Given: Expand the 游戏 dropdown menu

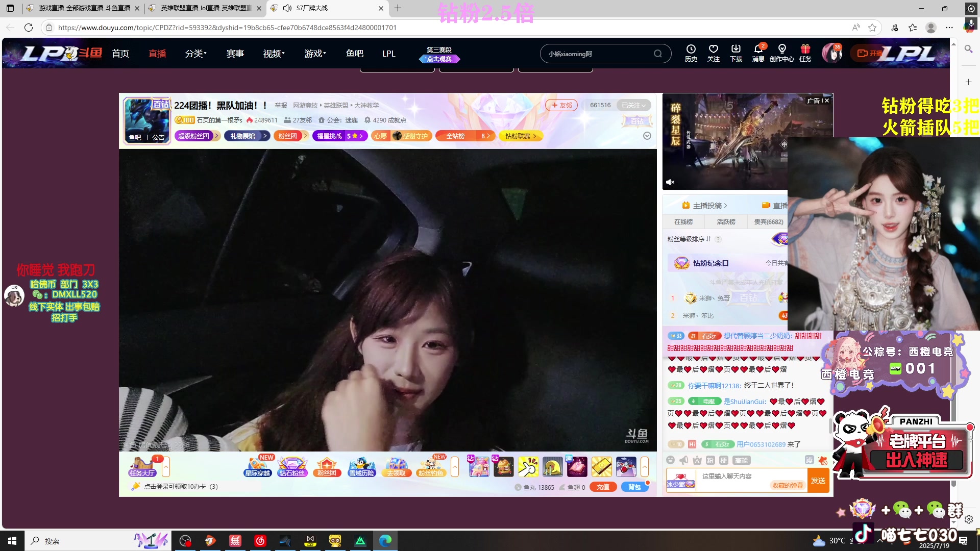Looking at the screenshot, I should click(x=315, y=54).
